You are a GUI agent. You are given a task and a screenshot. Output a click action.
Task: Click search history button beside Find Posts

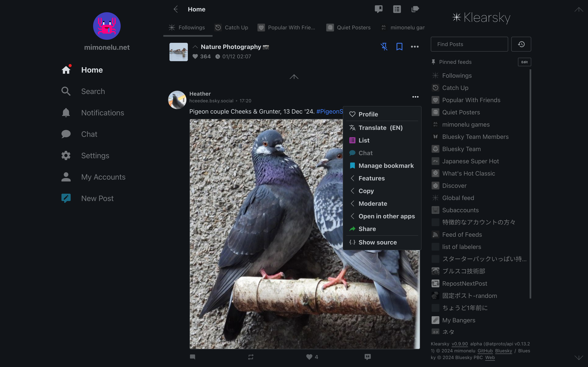coord(521,44)
